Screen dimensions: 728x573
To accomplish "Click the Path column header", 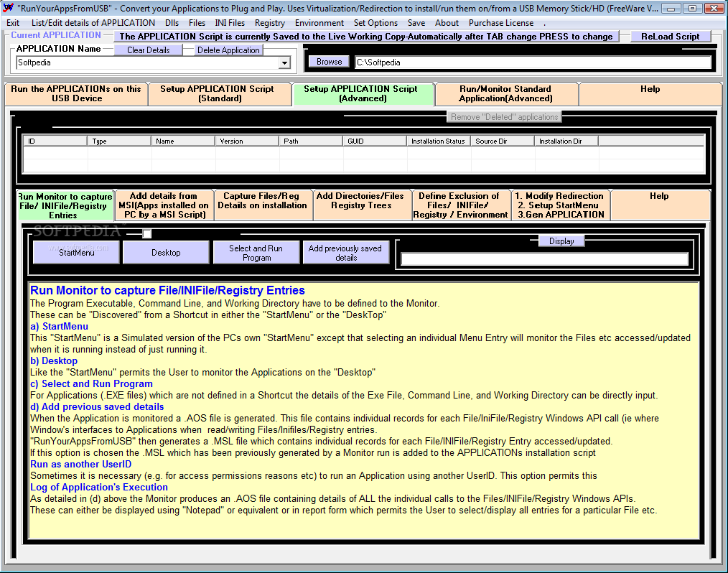I will point(311,141).
